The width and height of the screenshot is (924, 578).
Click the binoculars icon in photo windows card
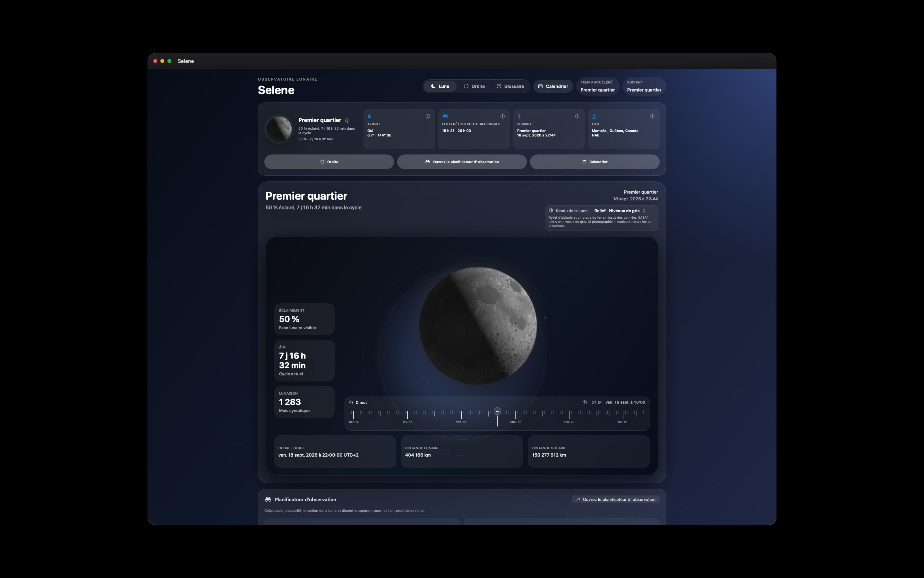coord(445,116)
